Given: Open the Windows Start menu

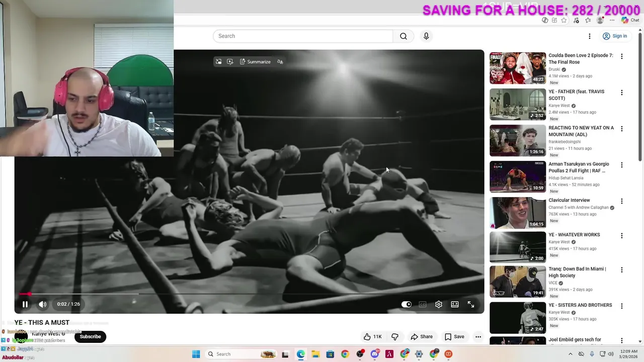Looking at the screenshot, I should (196, 354).
